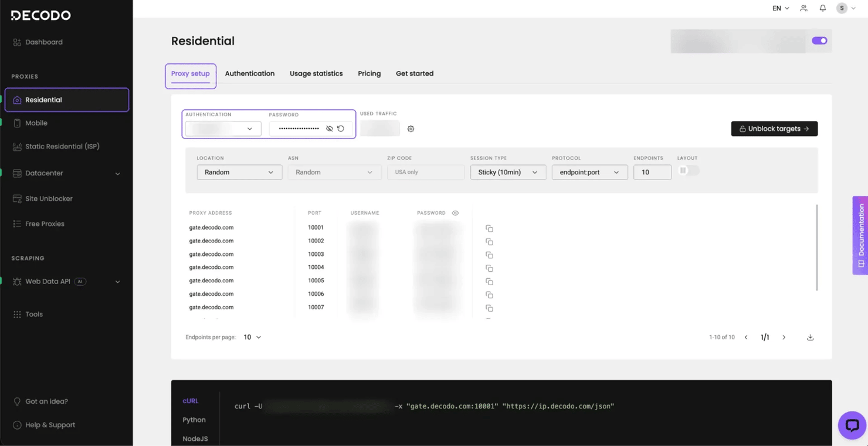
Task: Open used traffic settings gear
Action: (411, 129)
